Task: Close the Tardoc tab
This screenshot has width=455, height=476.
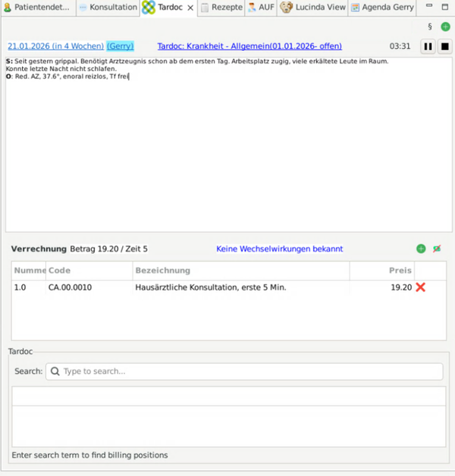Action: pos(190,8)
